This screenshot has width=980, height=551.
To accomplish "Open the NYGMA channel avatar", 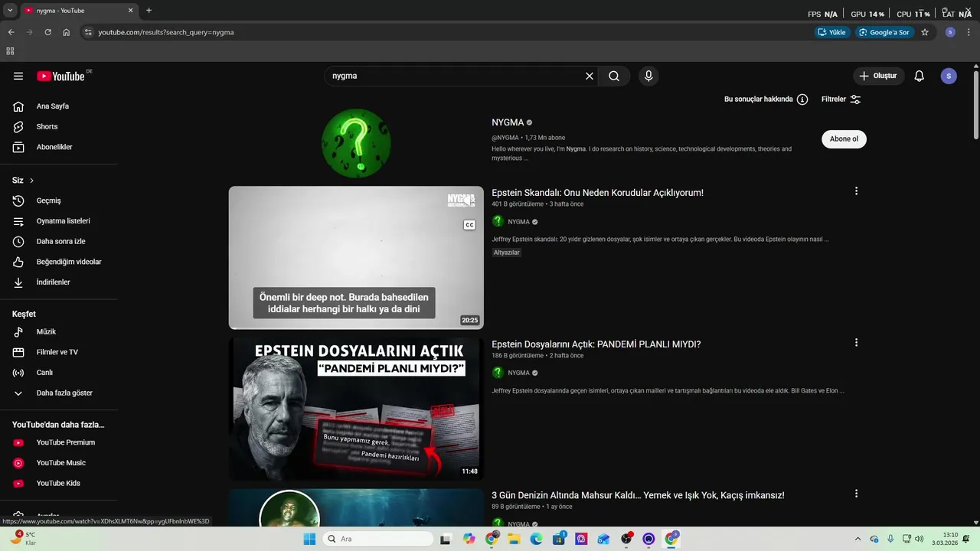I will click(356, 143).
